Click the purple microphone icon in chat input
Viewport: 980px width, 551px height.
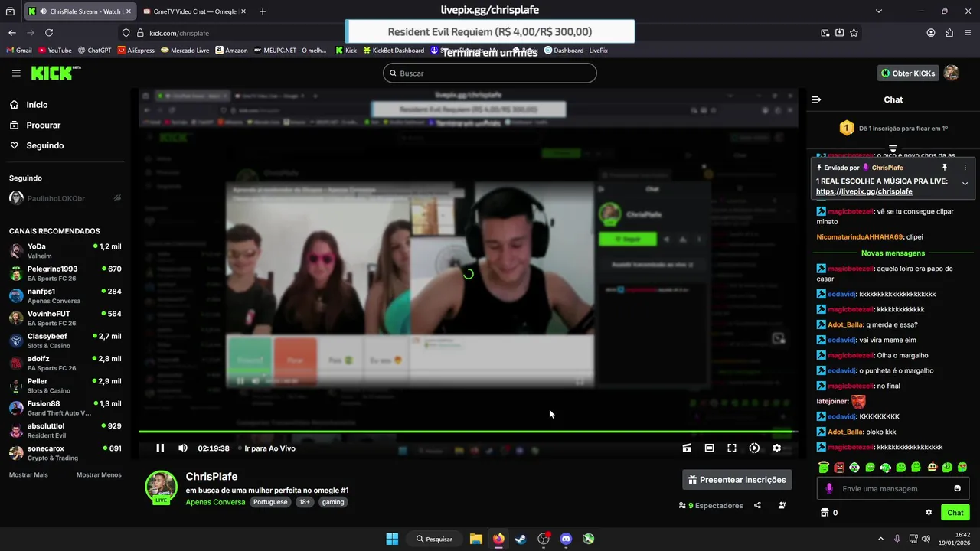click(829, 488)
